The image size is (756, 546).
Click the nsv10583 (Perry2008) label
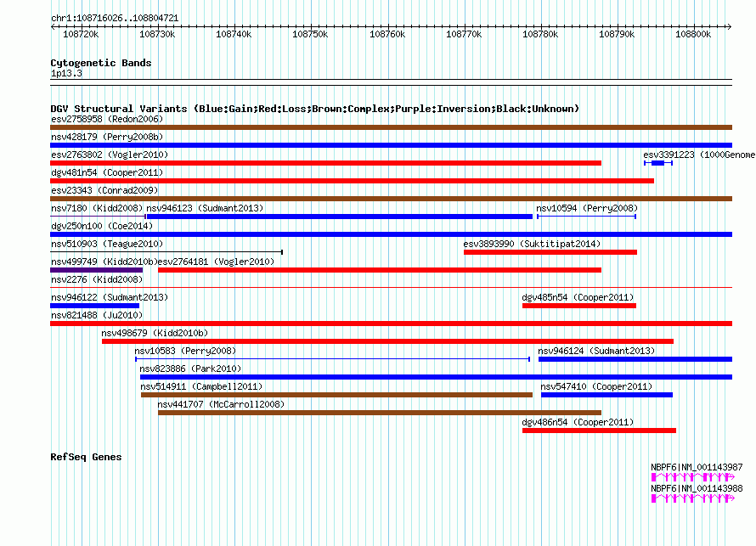point(185,351)
